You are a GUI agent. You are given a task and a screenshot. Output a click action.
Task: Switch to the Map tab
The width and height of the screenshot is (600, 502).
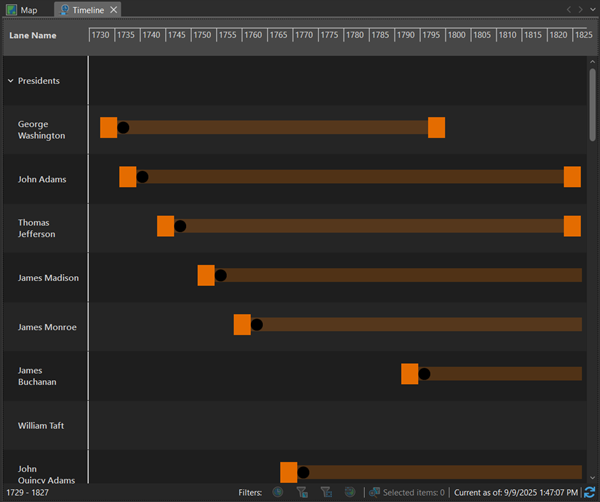[x=22, y=10]
